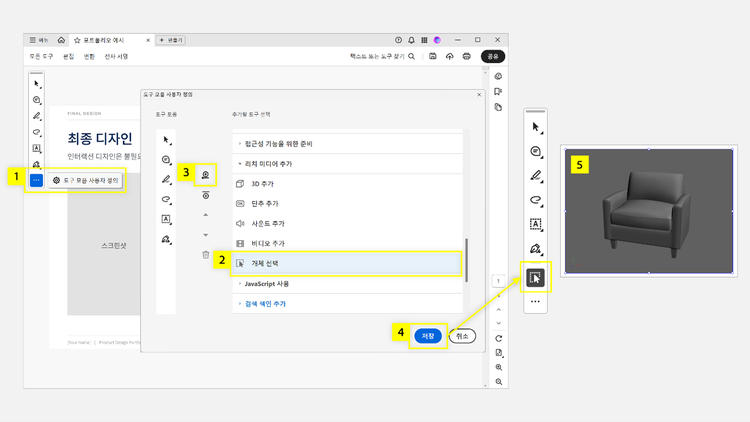Open notifications bell icon

coord(411,40)
